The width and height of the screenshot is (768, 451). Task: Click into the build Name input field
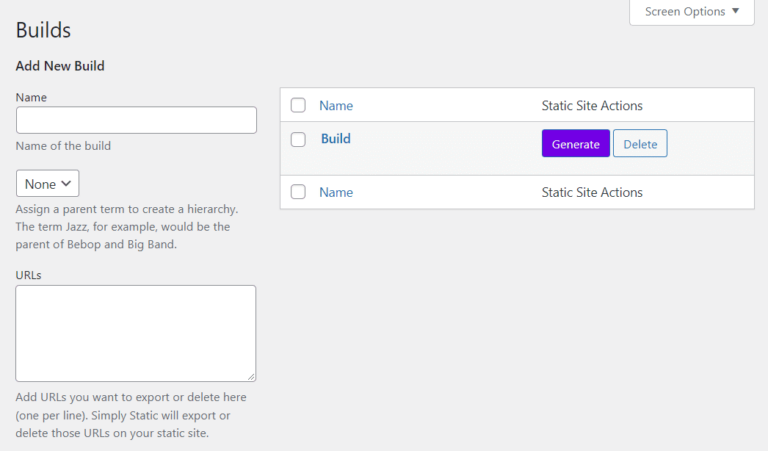pyautogui.click(x=136, y=120)
